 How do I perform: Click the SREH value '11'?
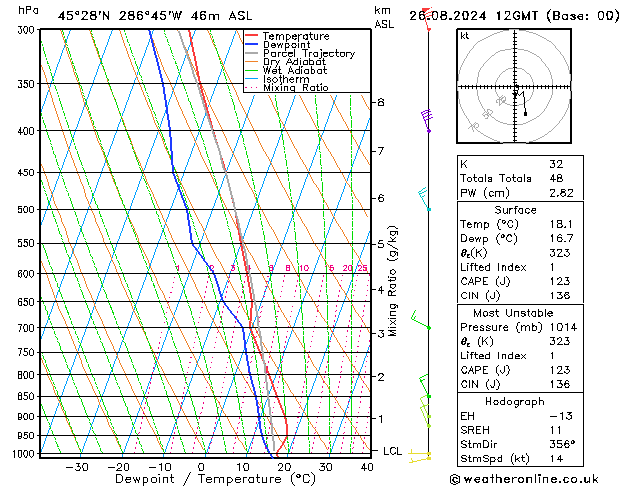click(x=556, y=430)
